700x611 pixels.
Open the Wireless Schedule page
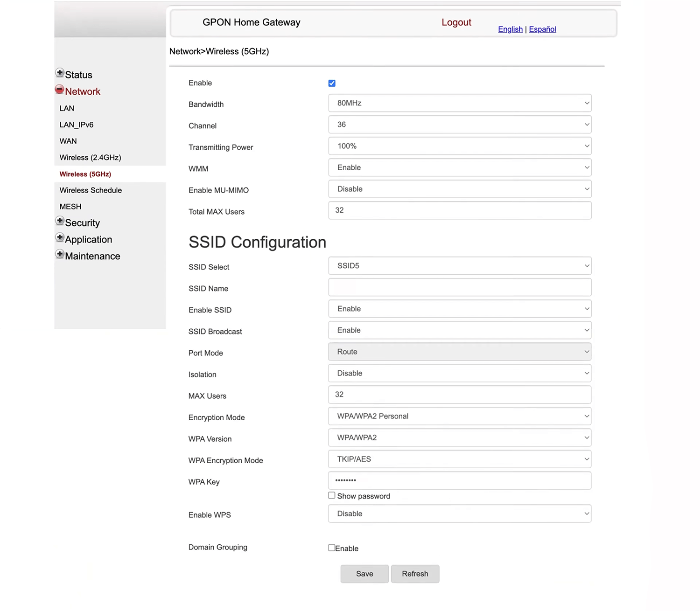[x=91, y=190]
